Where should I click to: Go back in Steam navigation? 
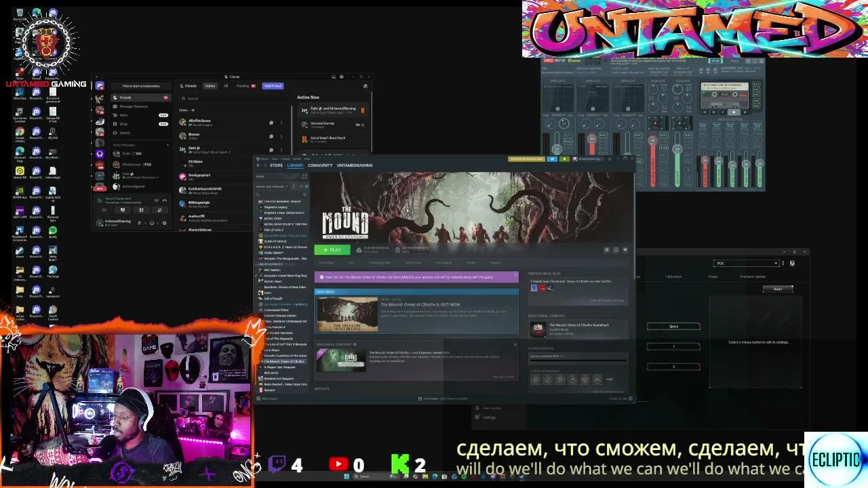tap(258, 165)
